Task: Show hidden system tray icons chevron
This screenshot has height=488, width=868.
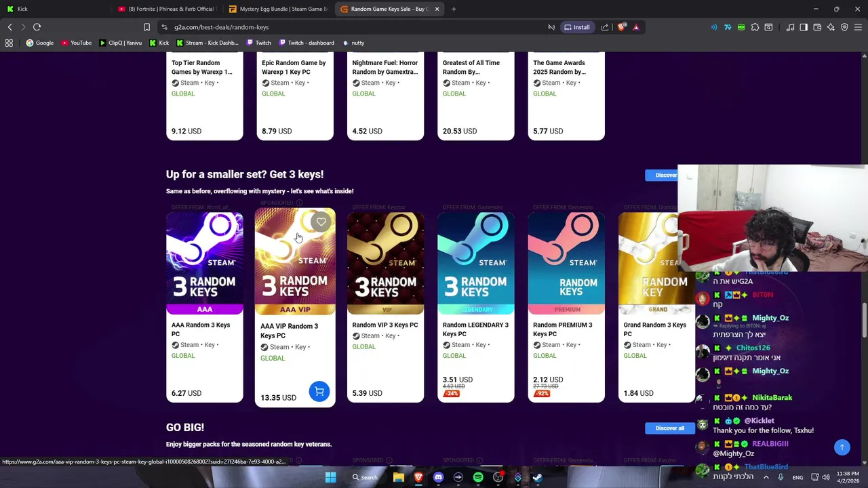Action: point(766,477)
